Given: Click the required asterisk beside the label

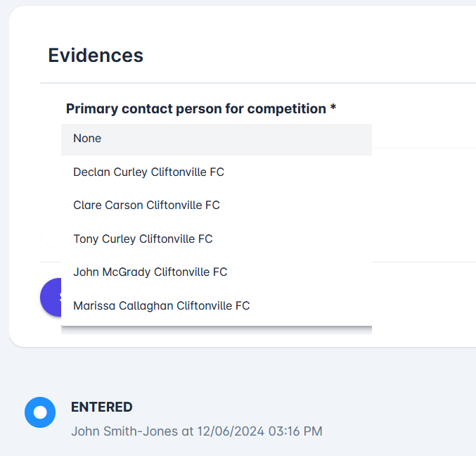Looking at the screenshot, I should [333, 108].
